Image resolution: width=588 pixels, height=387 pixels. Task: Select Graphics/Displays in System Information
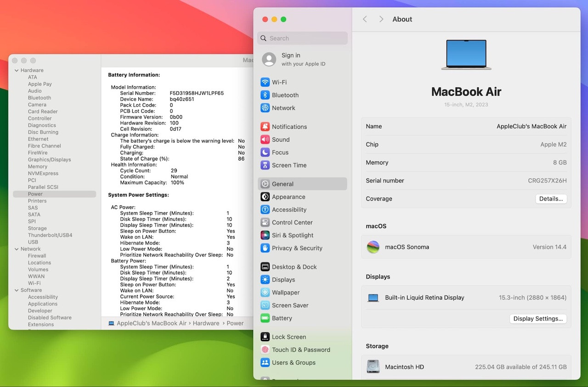pos(50,160)
